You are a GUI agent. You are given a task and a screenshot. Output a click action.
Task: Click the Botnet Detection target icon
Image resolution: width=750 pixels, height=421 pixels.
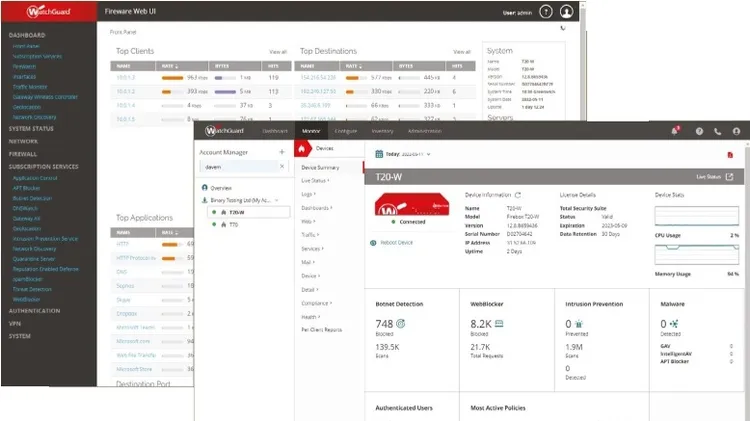pos(401,323)
